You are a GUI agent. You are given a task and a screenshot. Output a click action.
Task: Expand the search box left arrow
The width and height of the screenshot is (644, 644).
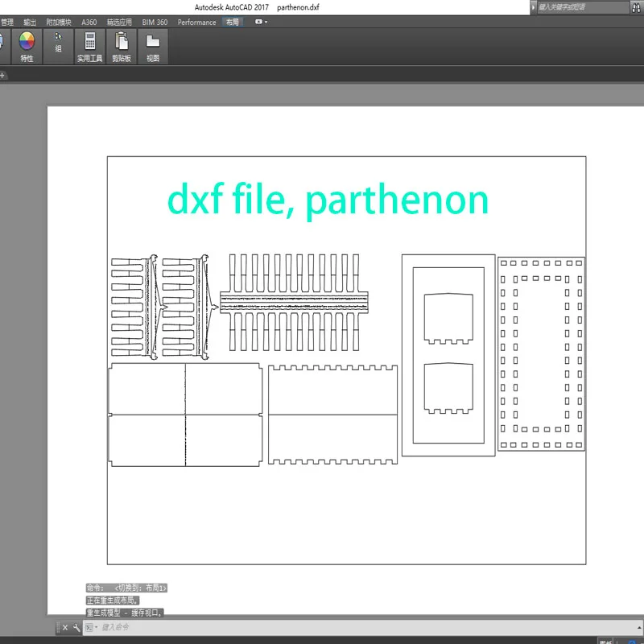533,7
